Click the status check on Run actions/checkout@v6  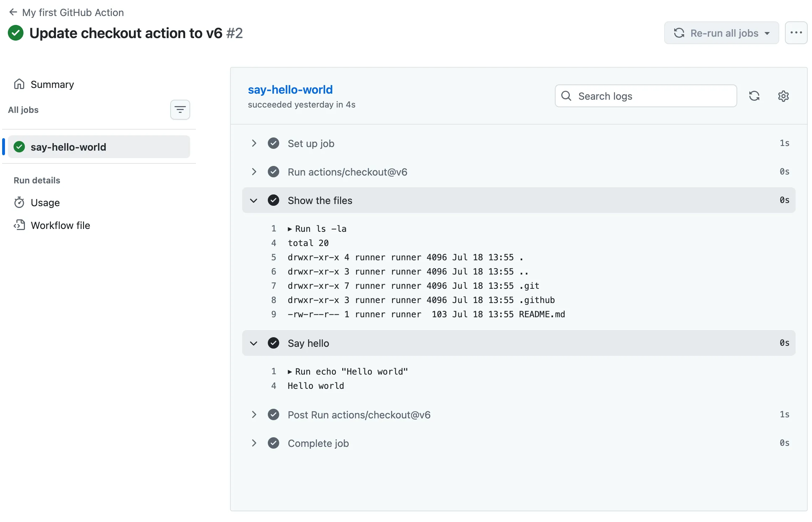(274, 172)
